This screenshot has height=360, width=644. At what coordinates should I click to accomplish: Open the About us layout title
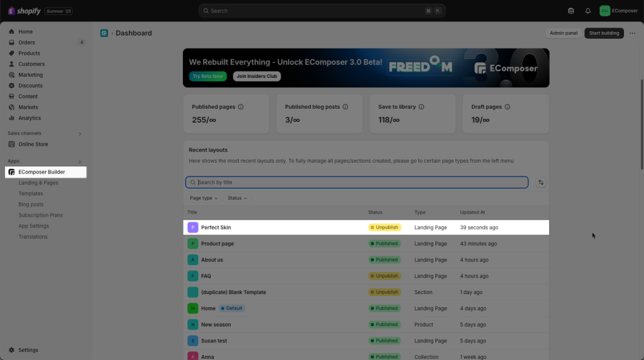click(212, 260)
